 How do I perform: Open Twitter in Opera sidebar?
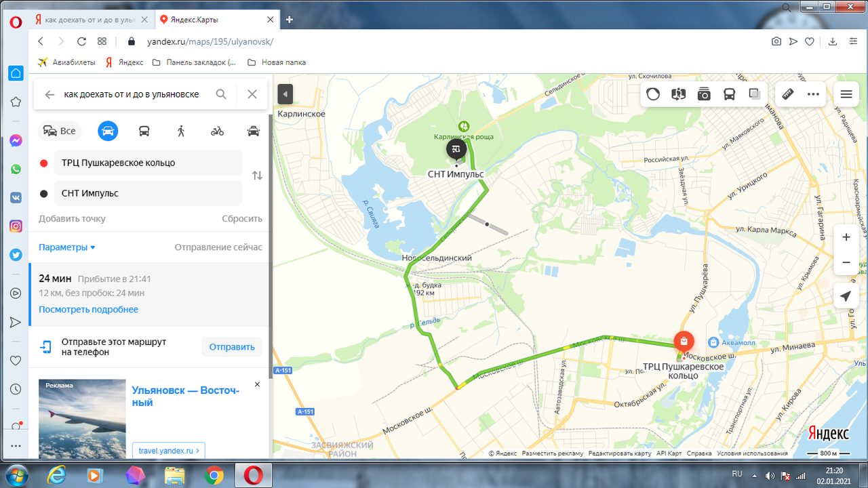point(16,255)
